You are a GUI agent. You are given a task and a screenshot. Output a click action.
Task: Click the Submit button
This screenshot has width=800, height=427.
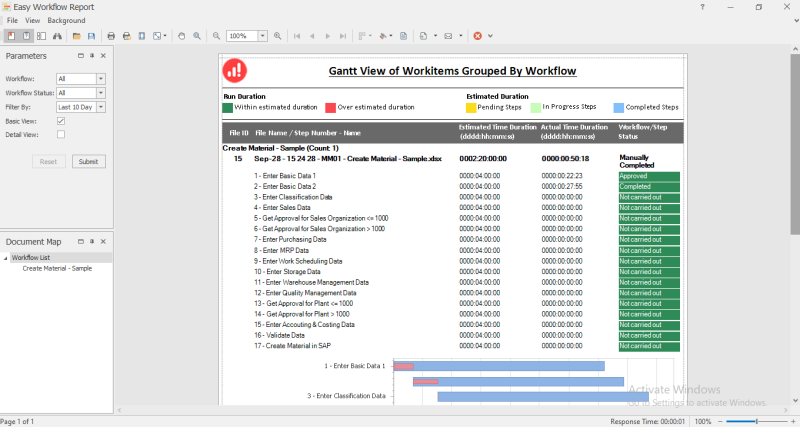(x=88, y=161)
